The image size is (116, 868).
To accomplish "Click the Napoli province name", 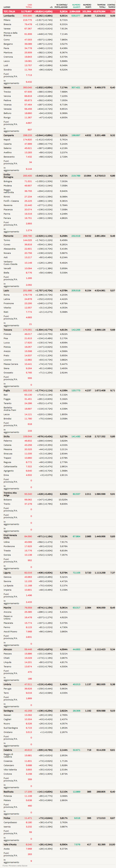I will pyautogui.click(x=7, y=140).
